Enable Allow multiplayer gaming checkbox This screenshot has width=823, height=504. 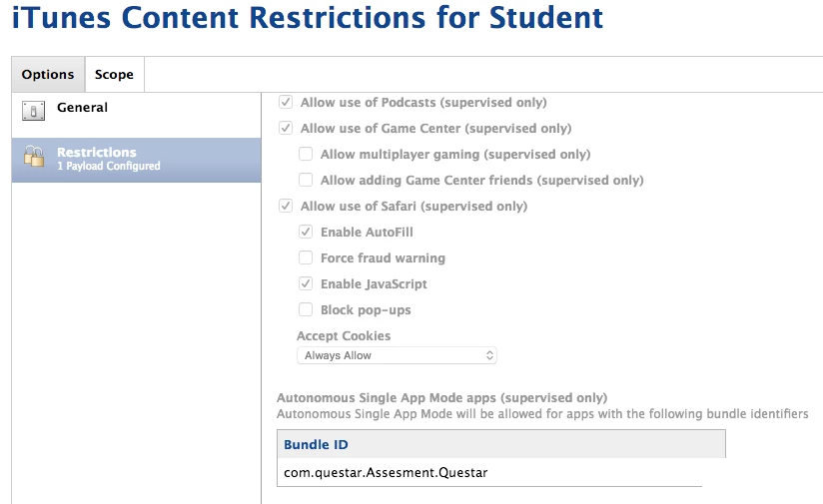pyautogui.click(x=306, y=154)
